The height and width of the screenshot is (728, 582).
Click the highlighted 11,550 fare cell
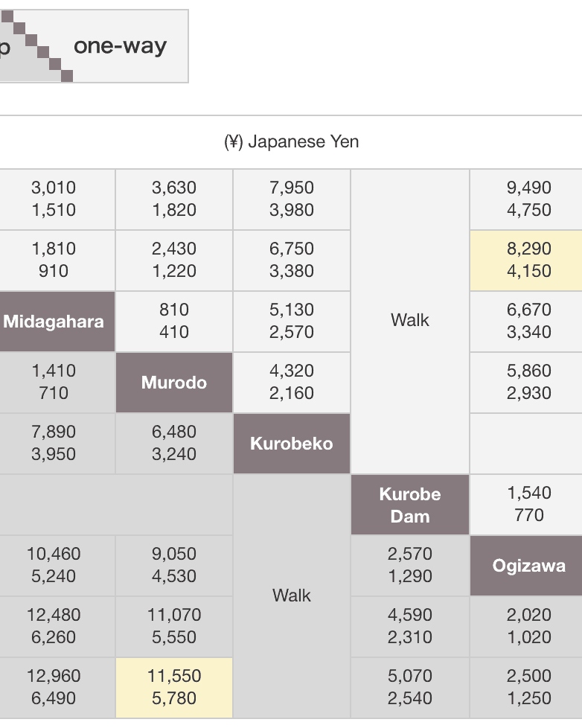pos(174,687)
